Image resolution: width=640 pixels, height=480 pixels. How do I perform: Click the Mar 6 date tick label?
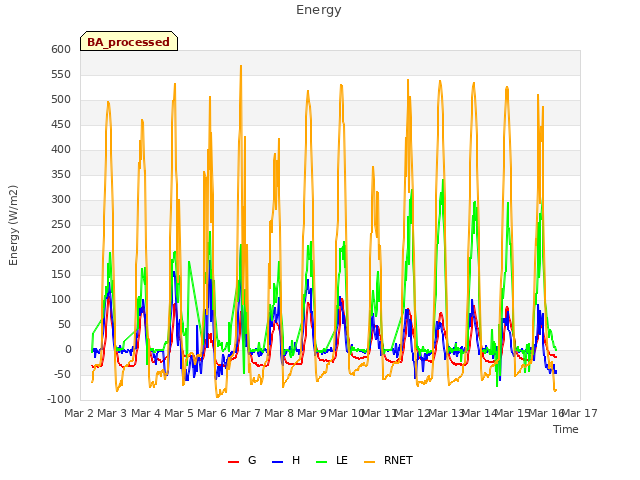click(x=212, y=413)
